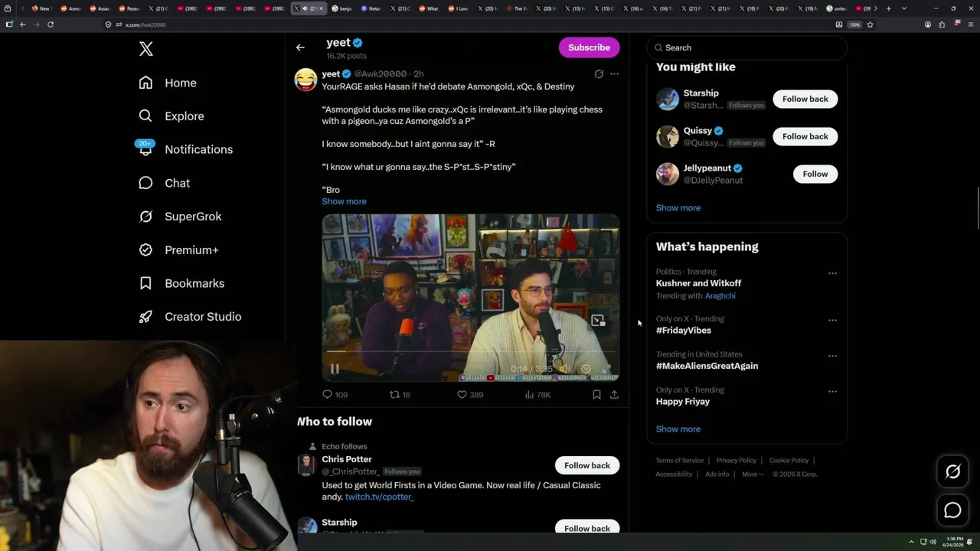The width and height of the screenshot is (980, 551).
Task: Toggle picture-in-picture on the video
Action: (x=598, y=321)
